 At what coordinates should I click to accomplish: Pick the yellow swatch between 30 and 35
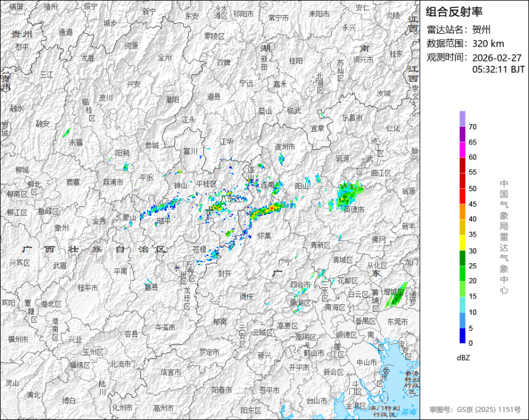coord(462,242)
